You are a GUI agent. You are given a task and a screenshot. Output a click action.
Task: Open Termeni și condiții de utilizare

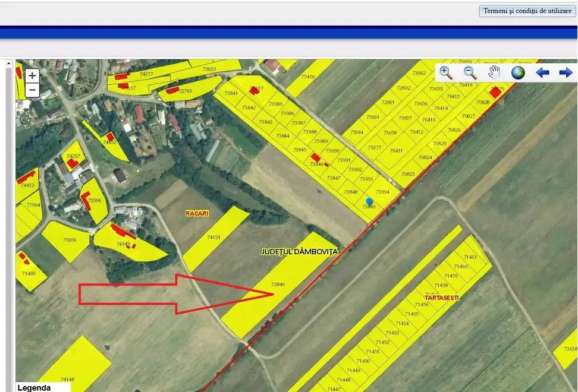pyautogui.click(x=527, y=11)
